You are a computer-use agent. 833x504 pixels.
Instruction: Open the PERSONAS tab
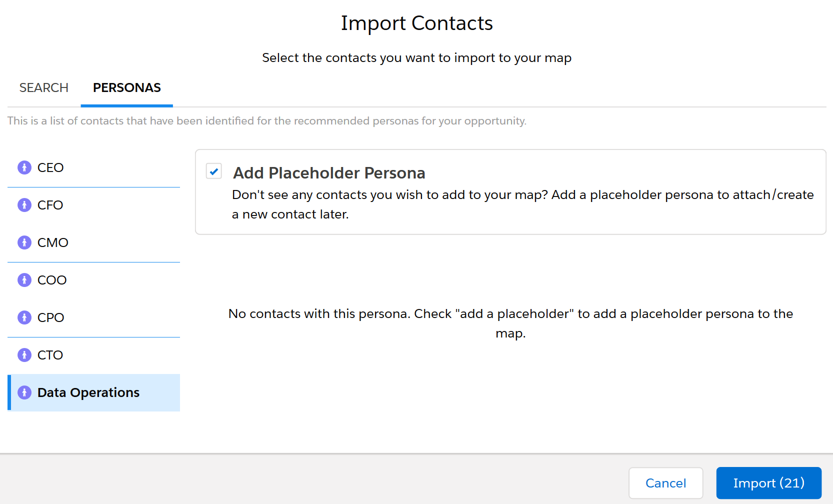(127, 88)
